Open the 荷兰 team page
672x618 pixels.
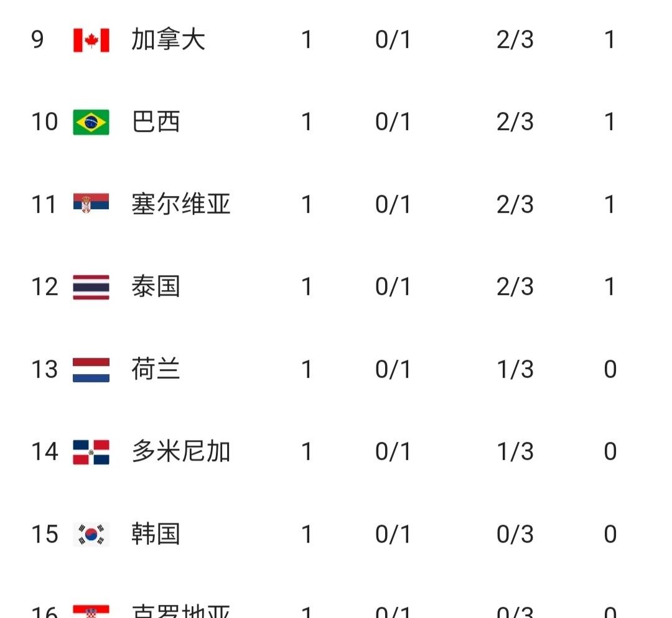point(156,370)
